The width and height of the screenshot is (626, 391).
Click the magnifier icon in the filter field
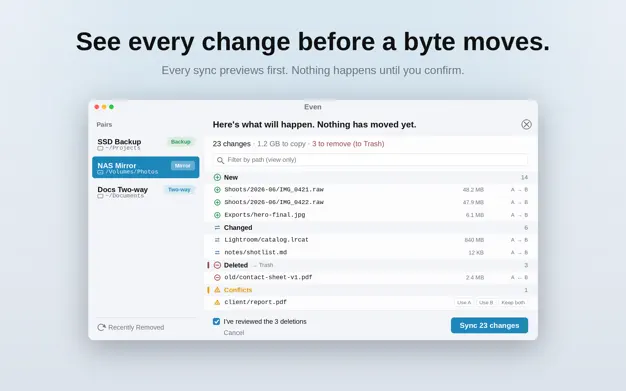click(x=220, y=160)
